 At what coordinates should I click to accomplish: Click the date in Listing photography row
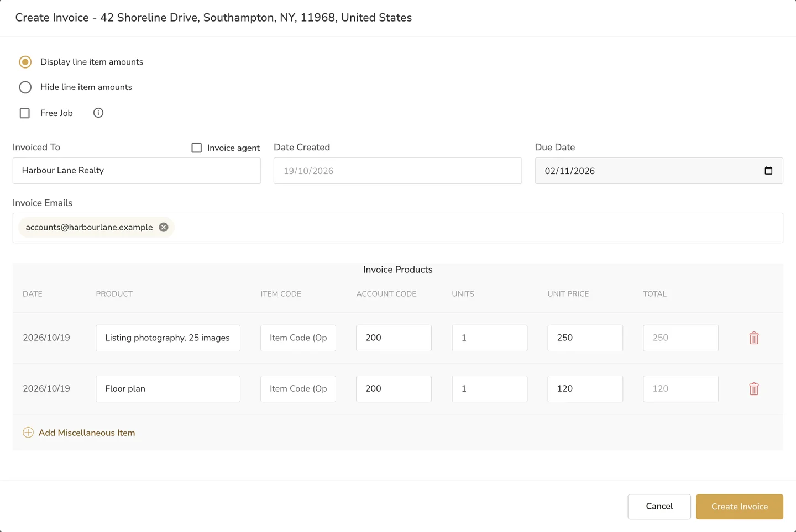(46, 338)
